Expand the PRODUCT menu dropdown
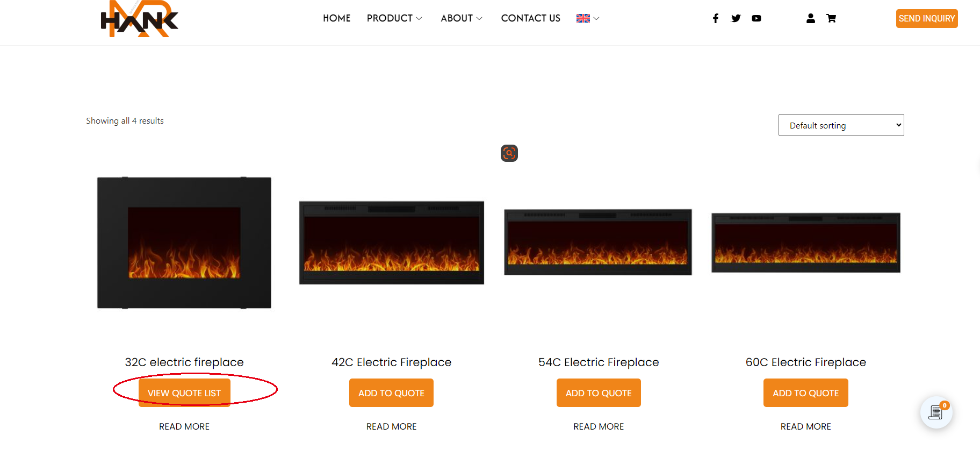 click(394, 18)
